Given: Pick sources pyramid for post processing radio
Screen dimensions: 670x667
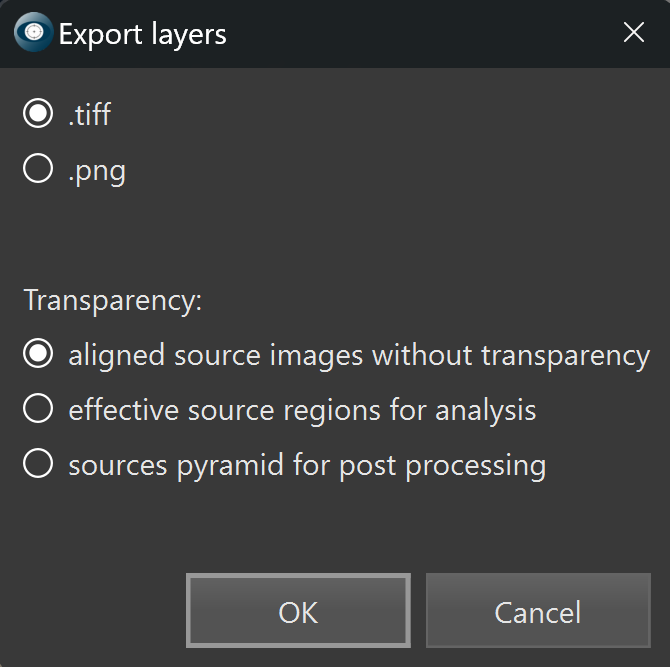Looking at the screenshot, I should [38, 465].
